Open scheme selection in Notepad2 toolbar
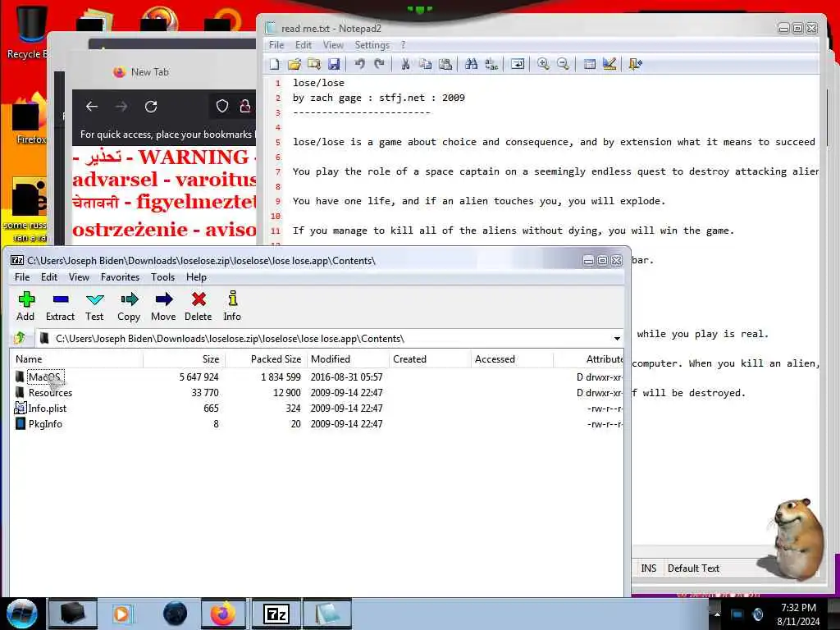This screenshot has width=840, height=630. 589,64
